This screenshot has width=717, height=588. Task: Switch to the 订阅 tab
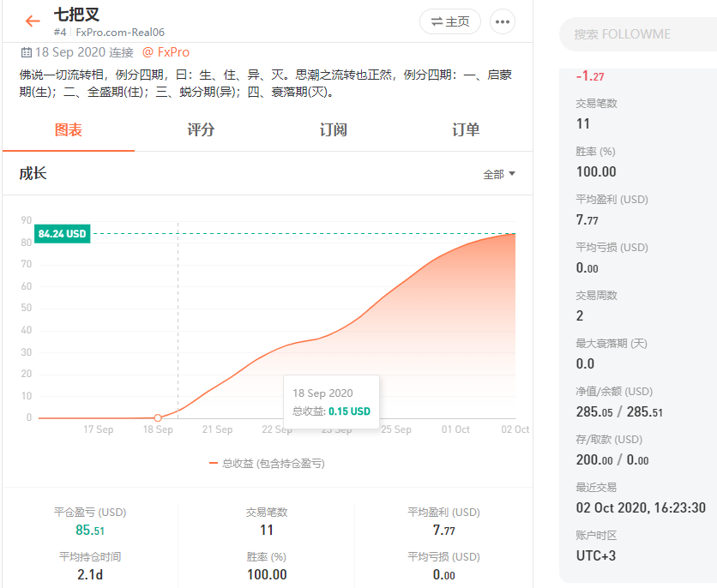[x=334, y=129]
